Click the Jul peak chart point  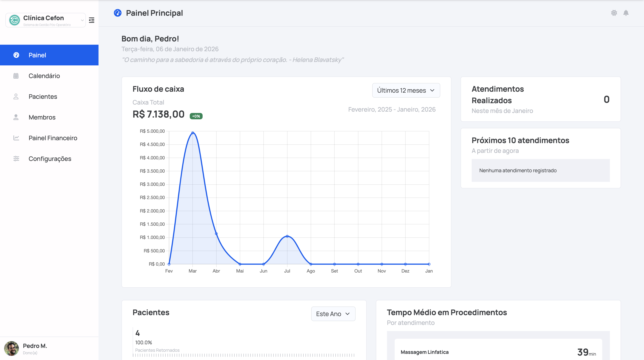287,236
